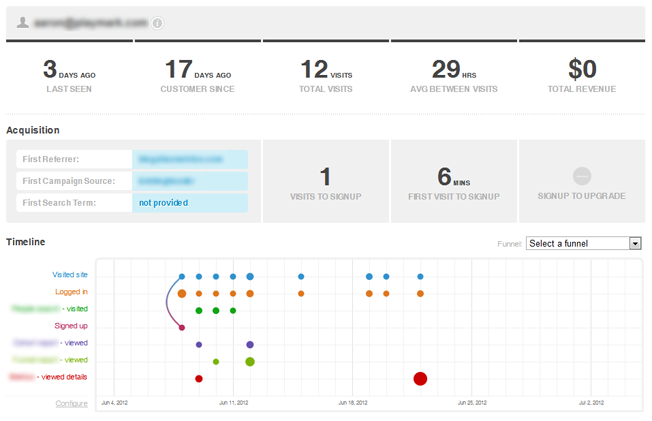Click the Timeline section heading
The width and height of the screenshot is (652, 421).
point(25,242)
